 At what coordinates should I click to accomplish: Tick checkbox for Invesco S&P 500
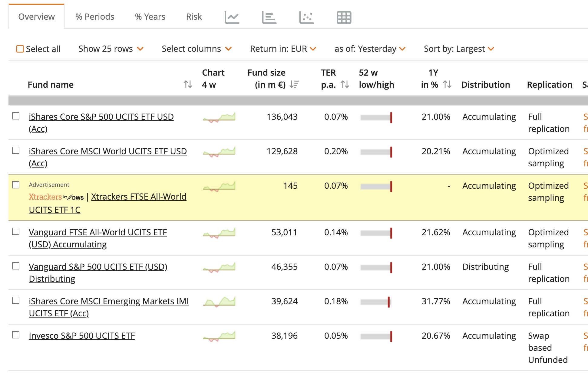(16, 335)
